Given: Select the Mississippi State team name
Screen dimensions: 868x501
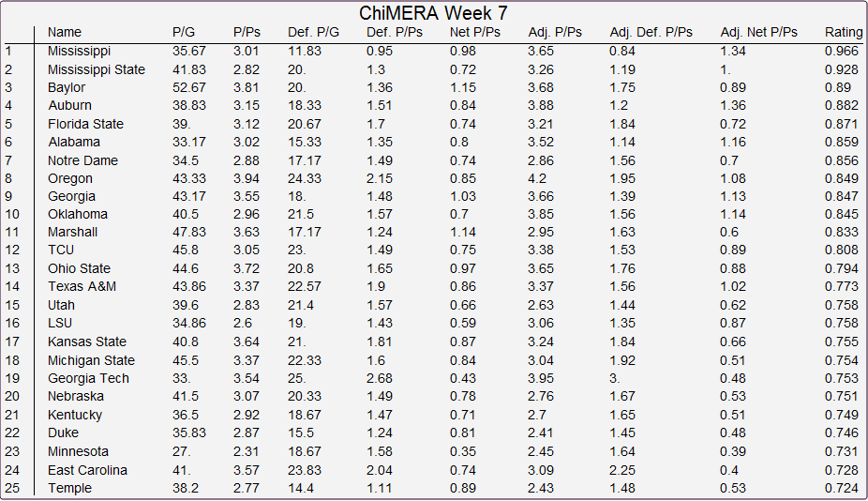Looking at the screenshot, I should 97,69.
